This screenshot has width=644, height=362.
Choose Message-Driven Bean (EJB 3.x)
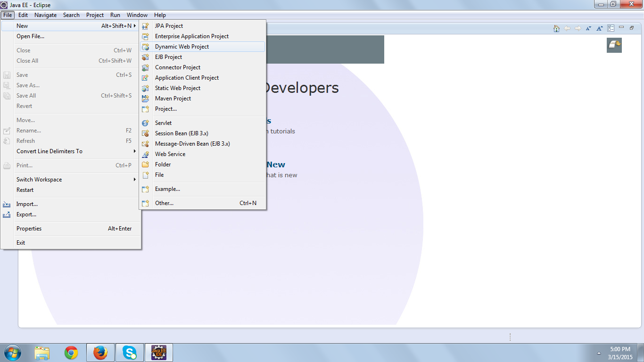coord(203,144)
